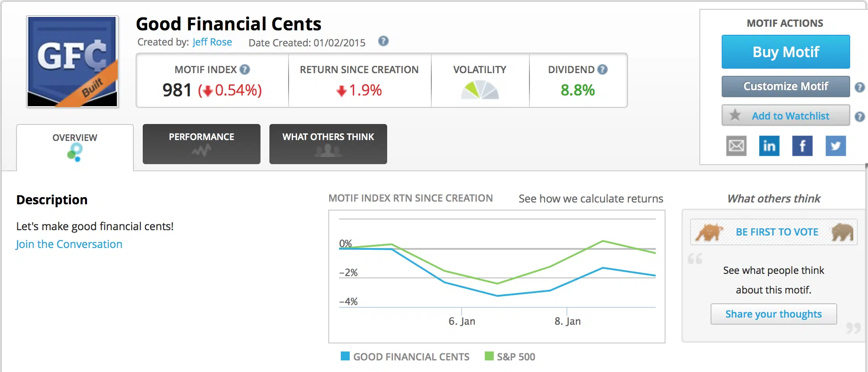This screenshot has width=868, height=372.
Task: Share motif on Twitter
Action: click(x=835, y=146)
